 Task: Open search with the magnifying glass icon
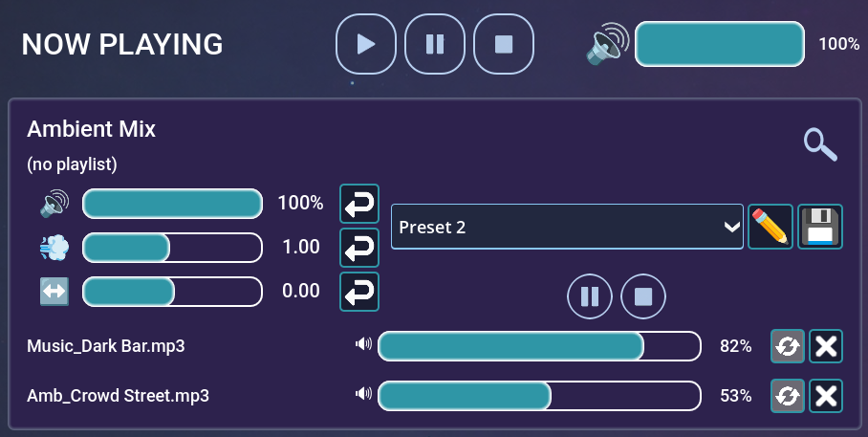pyautogui.click(x=820, y=144)
